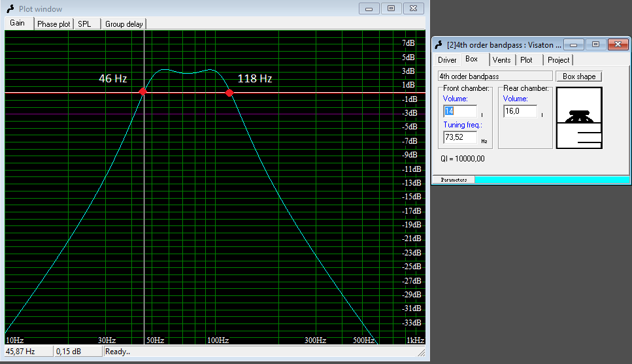Go to the Project tab
The image size is (632, 364).
click(558, 60)
